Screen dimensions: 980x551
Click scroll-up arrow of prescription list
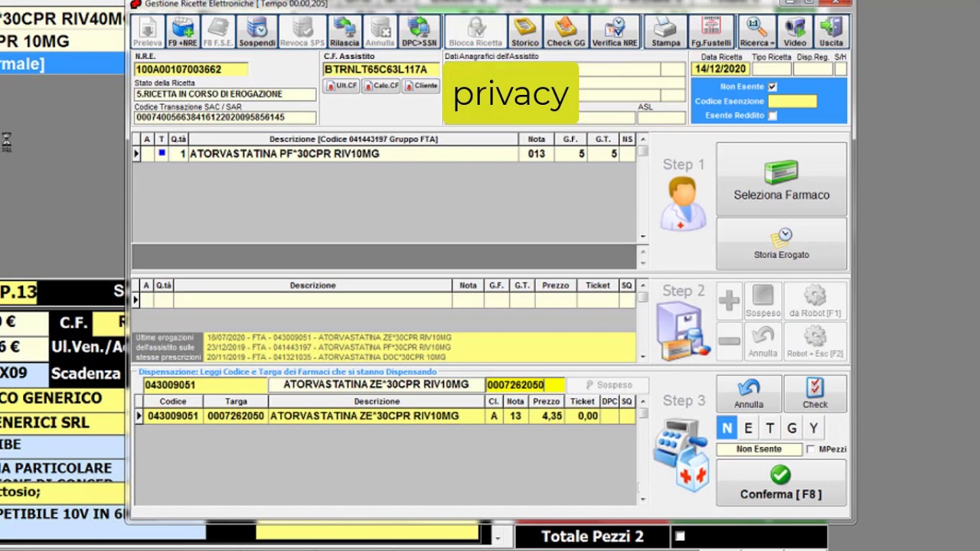coord(643,139)
